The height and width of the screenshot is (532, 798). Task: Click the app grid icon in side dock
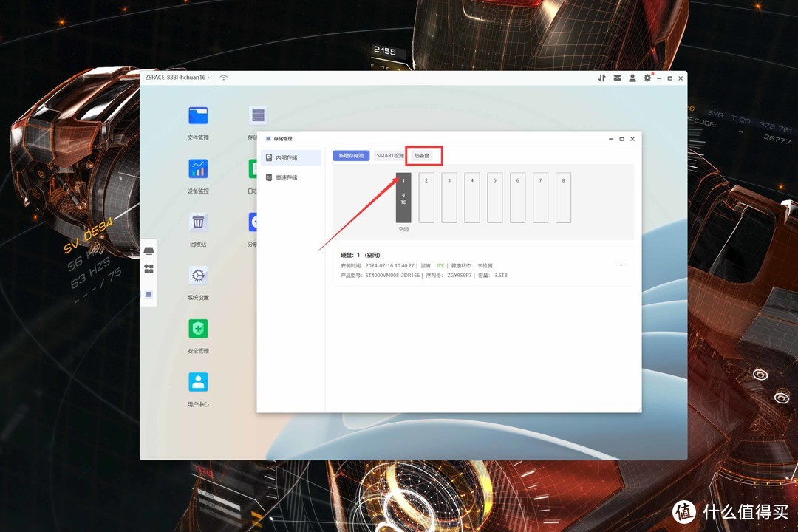click(149, 269)
